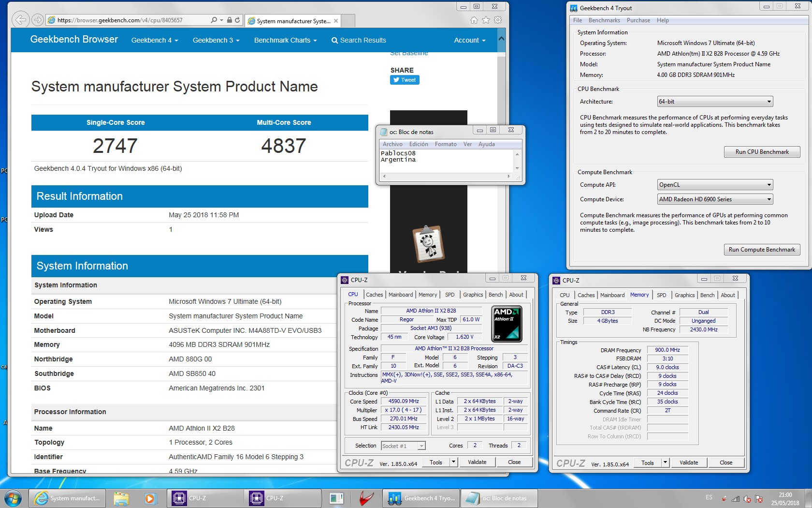Image resolution: width=812 pixels, height=508 pixels.
Task: Switch to Geekbench 4 Tryout taskbar item
Action: point(421,498)
